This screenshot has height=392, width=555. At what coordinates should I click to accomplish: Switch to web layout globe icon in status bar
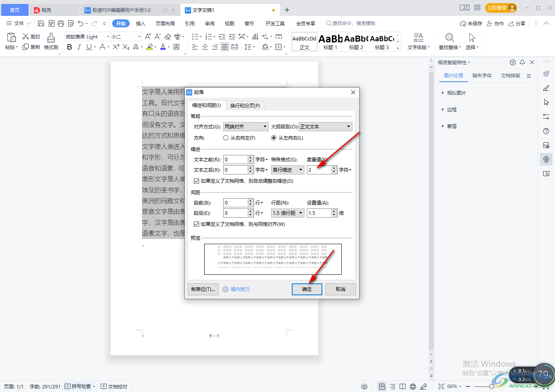tap(413, 386)
